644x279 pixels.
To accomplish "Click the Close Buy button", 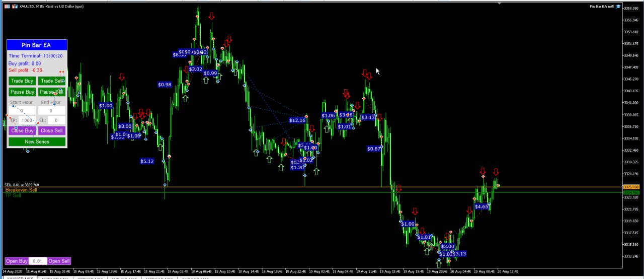I will pyautogui.click(x=22, y=130).
